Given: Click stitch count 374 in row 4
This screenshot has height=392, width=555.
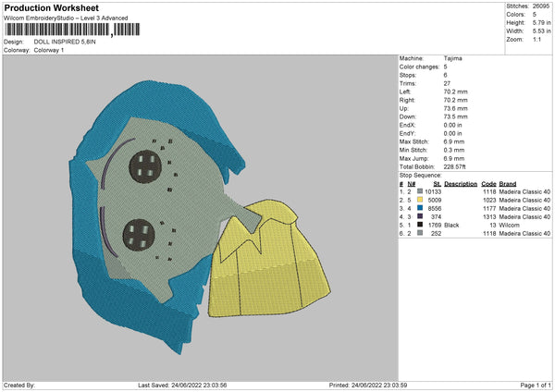Looking at the screenshot, I should click(x=436, y=217).
